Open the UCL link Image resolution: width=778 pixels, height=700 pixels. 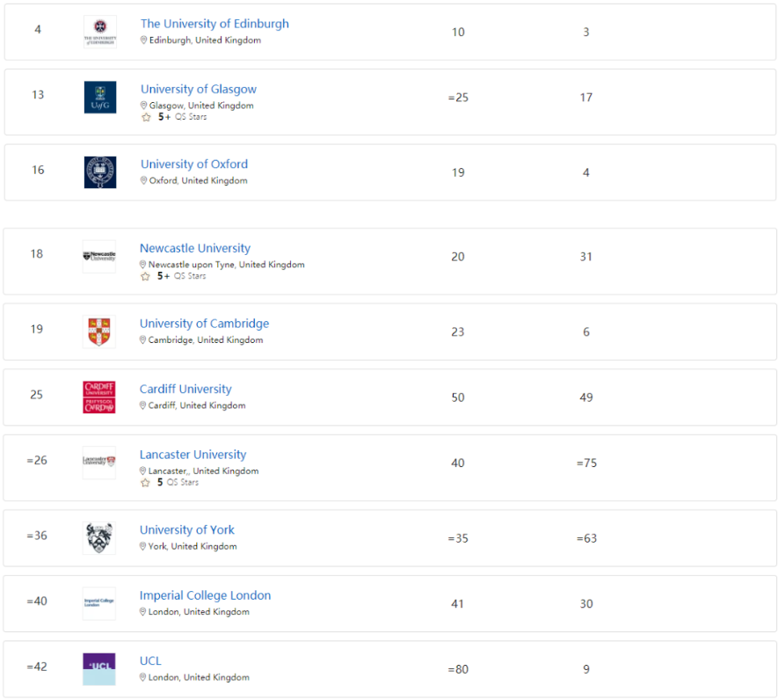150,661
